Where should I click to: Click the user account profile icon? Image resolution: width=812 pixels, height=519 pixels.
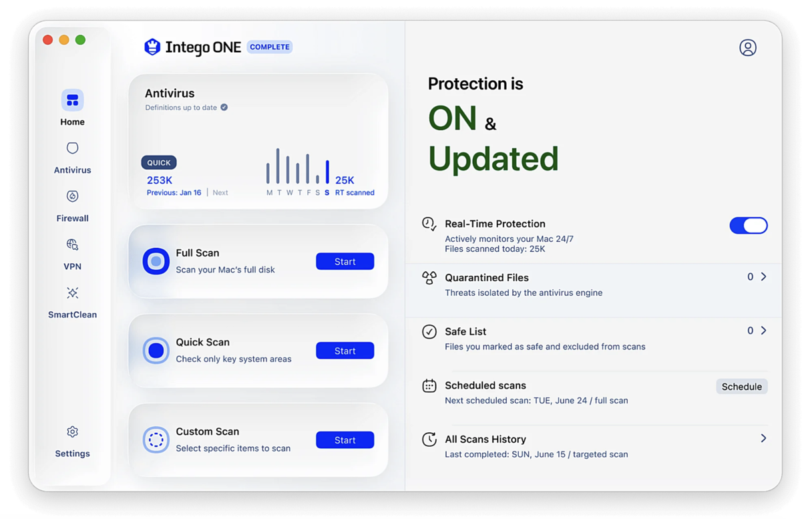pyautogui.click(x=747, y=47)
